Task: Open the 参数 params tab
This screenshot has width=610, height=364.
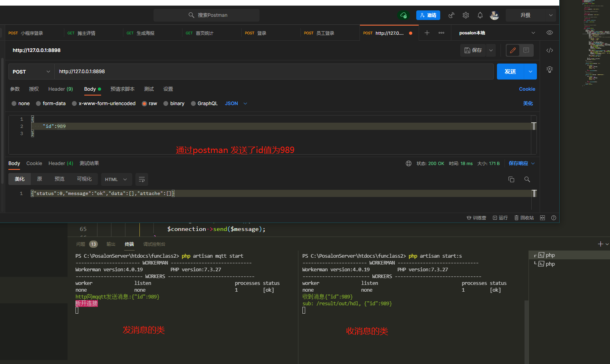Action: [15, 89]
